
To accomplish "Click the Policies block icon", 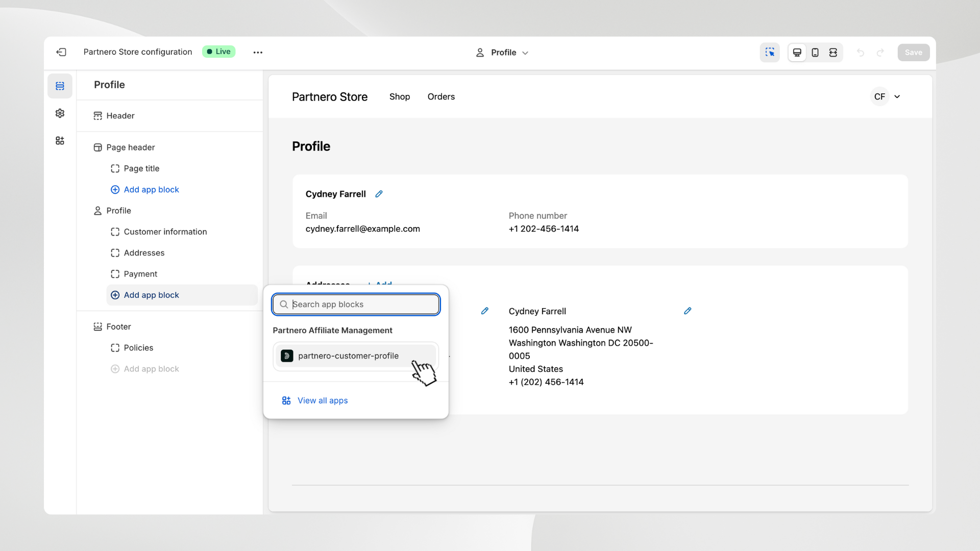I will pos(115,347).
